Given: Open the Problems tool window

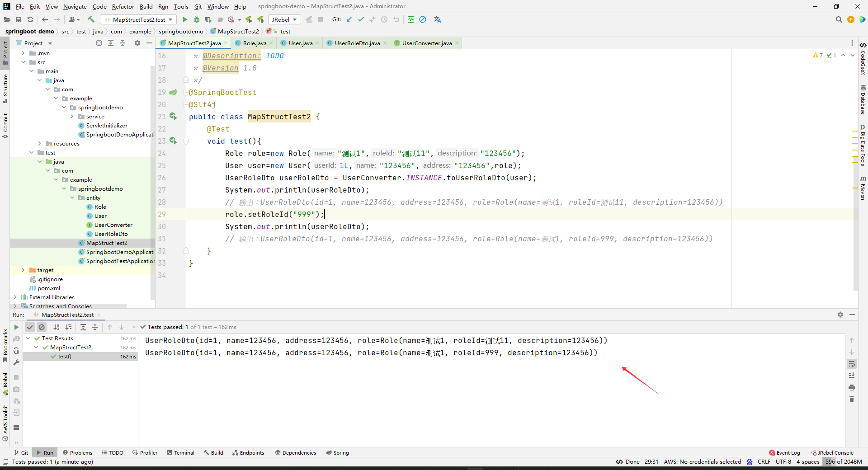Looking at the screenshot, I should point(77,452).
